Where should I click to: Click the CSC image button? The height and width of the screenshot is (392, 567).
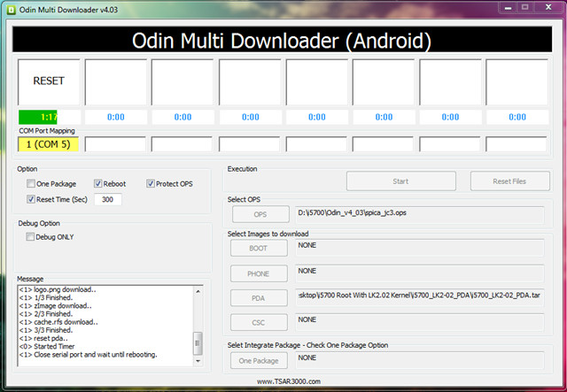(x=259, y=322)
